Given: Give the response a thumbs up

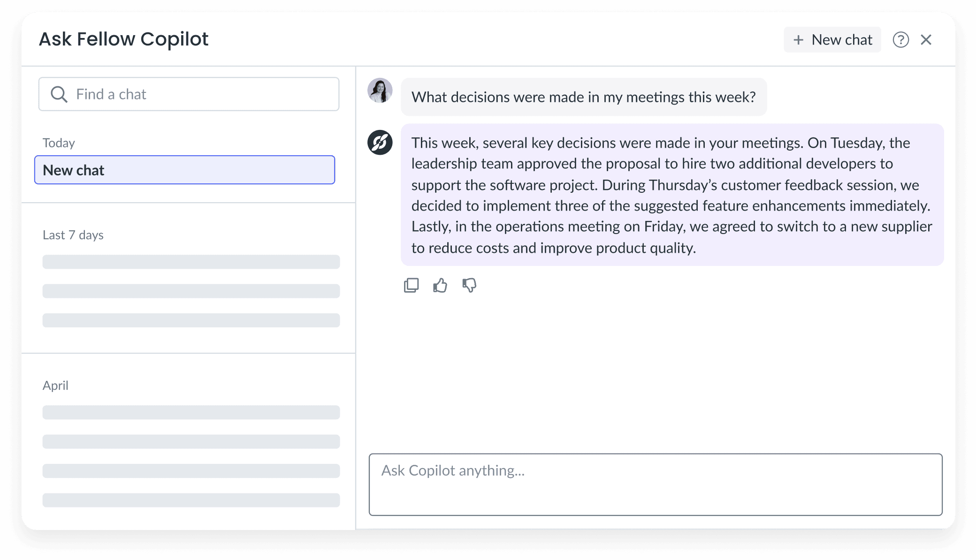Looking at the screenshot, I should coord(440,285).
